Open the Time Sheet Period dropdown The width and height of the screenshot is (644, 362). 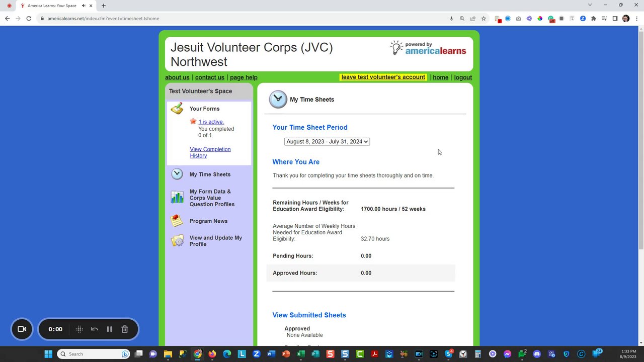[x=327, y=142]
